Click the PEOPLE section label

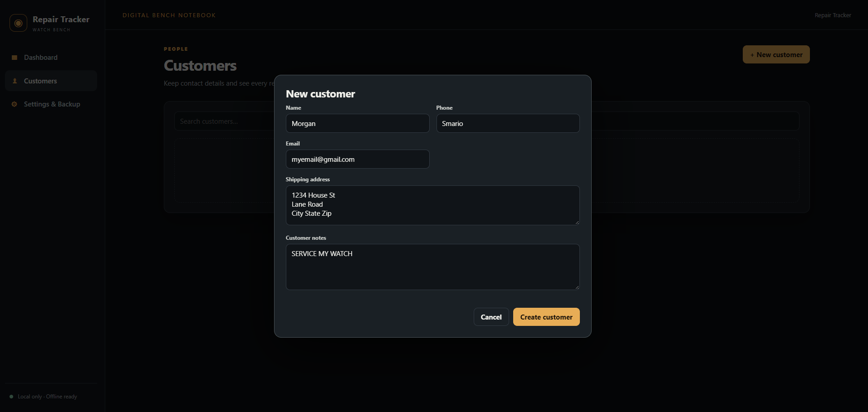point(176,49)
